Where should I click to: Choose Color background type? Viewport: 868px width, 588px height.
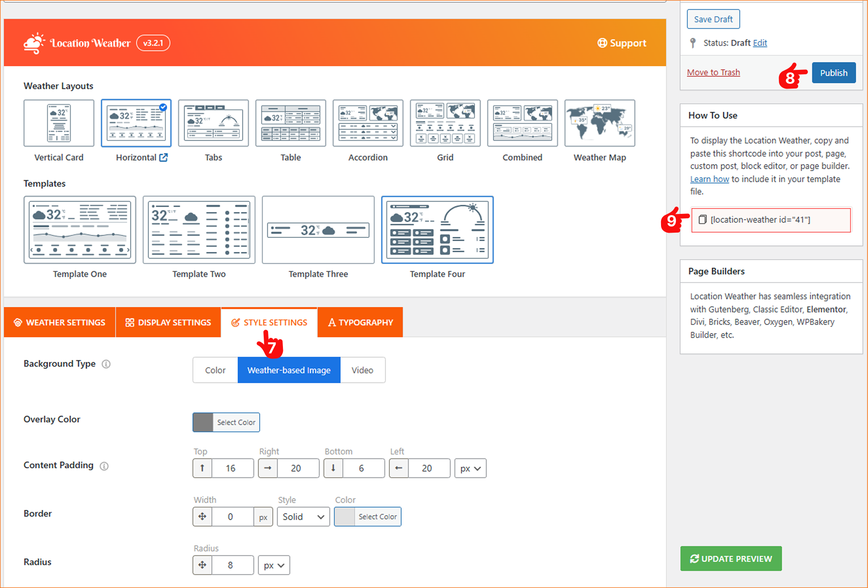click(215, 370)
